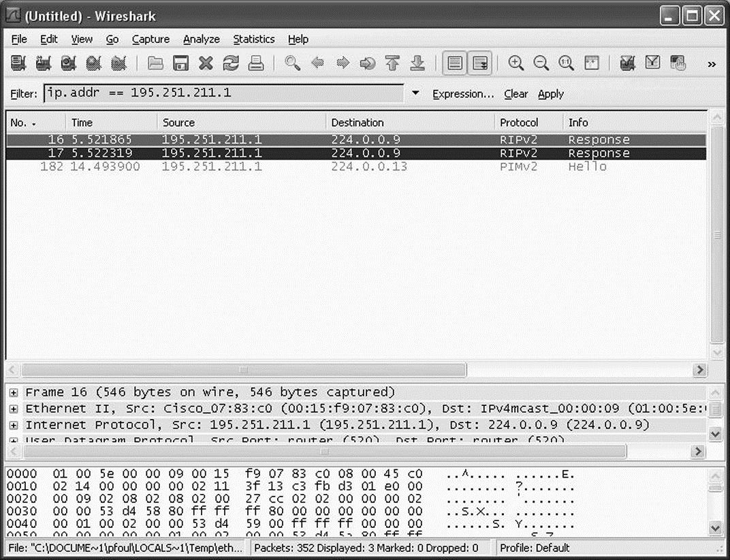Save capture file floppy icon

[x=180, y=63]
